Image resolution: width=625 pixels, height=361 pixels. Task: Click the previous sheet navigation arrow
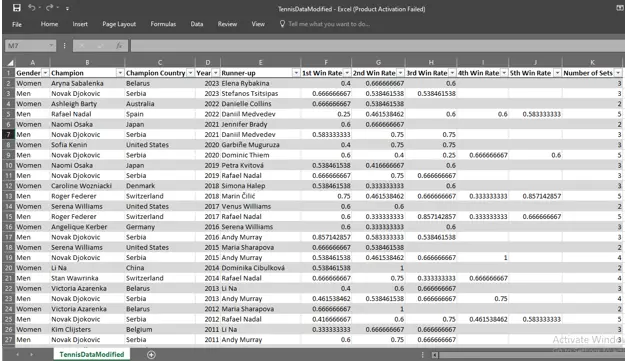pyautogui.click(x=18, y=355)
